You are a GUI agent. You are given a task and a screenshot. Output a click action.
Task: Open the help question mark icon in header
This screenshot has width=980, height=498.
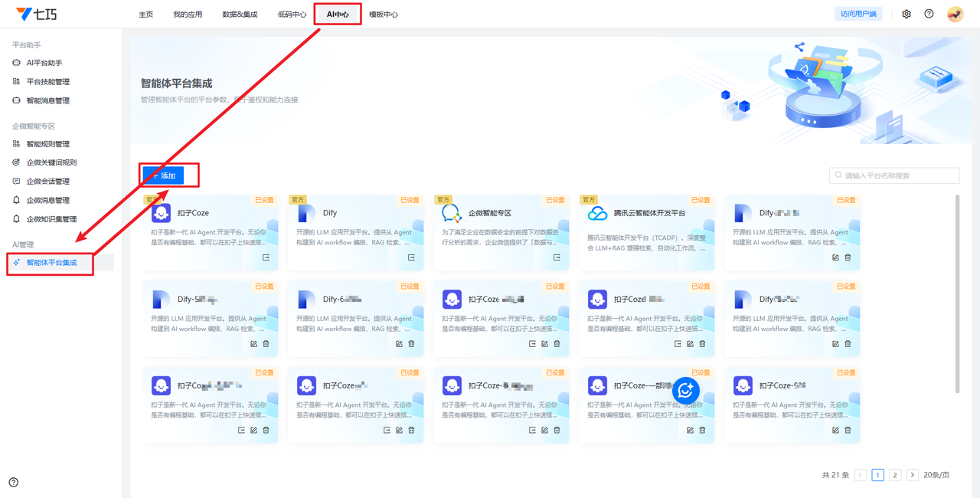click(929, 14)
